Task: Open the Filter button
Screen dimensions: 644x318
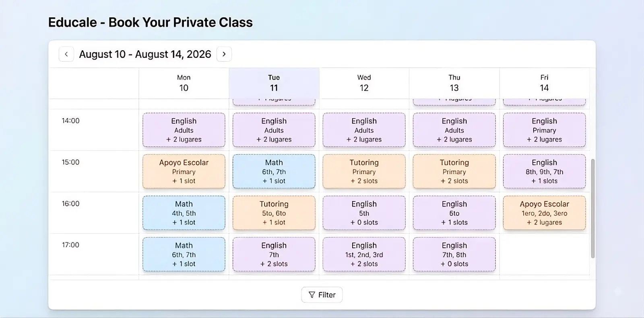Action: (322, 295)
